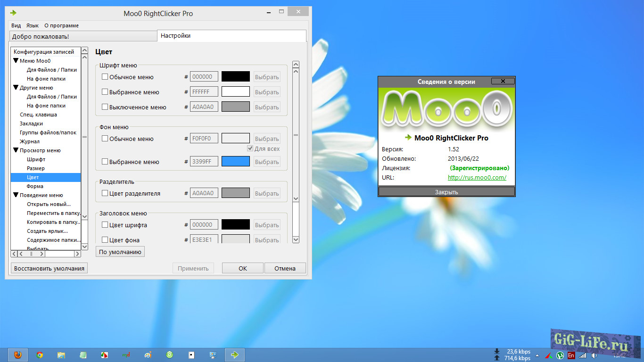Viewport: 644px width, 362px height.
Task: Open Firefox from the taskbar
Action: click(x=18, y=355)
